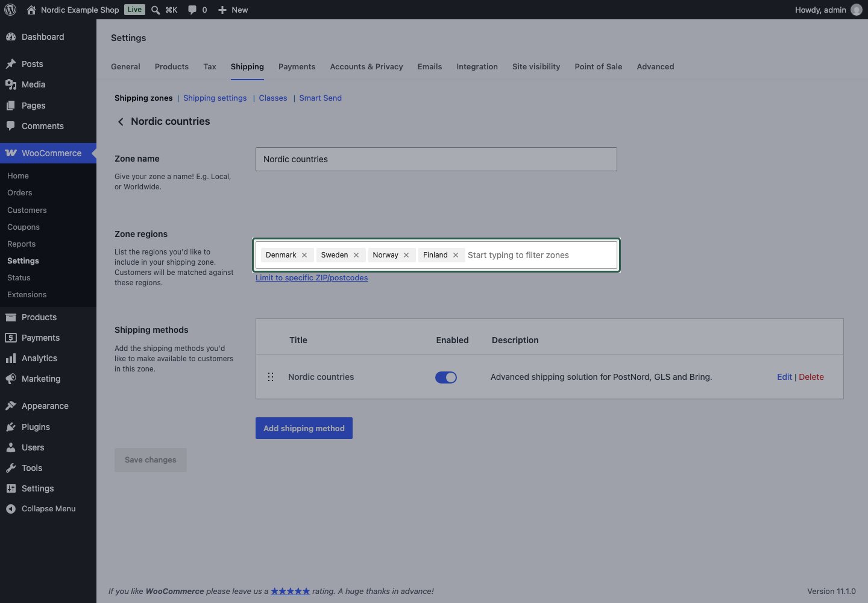Open the Advanced tab
Image resolution: width=868 pixels, height=603 pixels.
point(655,67)
